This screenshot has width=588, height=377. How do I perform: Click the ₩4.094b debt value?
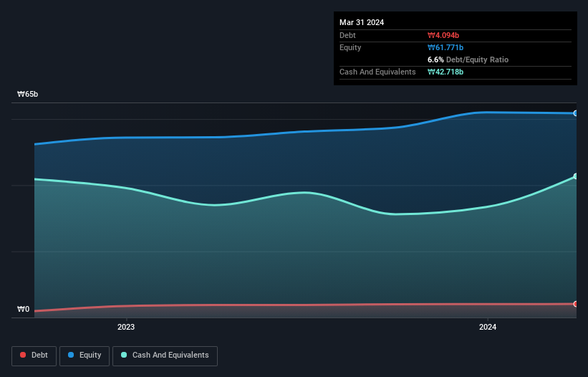point(443,35)
